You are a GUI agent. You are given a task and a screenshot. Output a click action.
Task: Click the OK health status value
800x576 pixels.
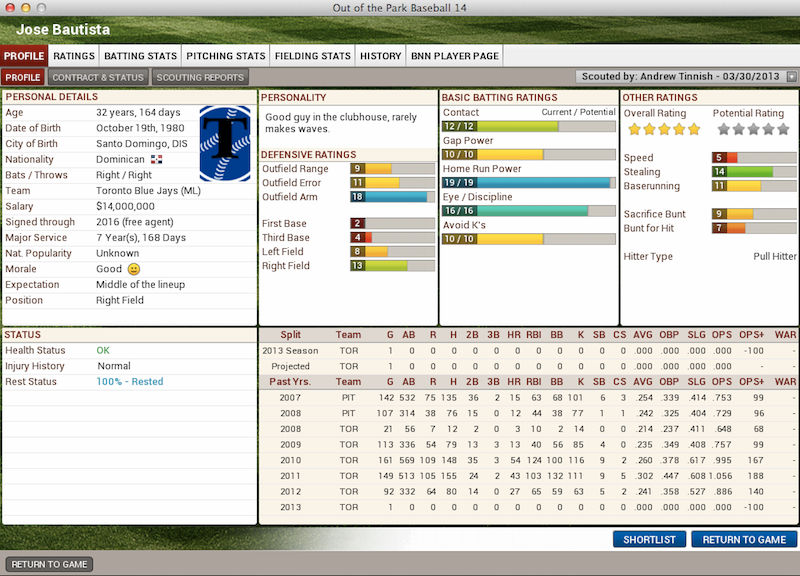coord(103,350)
